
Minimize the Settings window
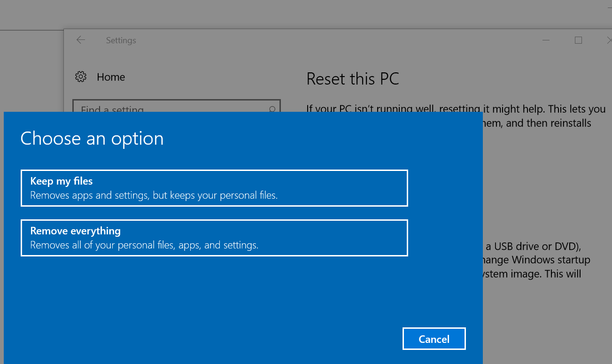click(x=546, y=40)
